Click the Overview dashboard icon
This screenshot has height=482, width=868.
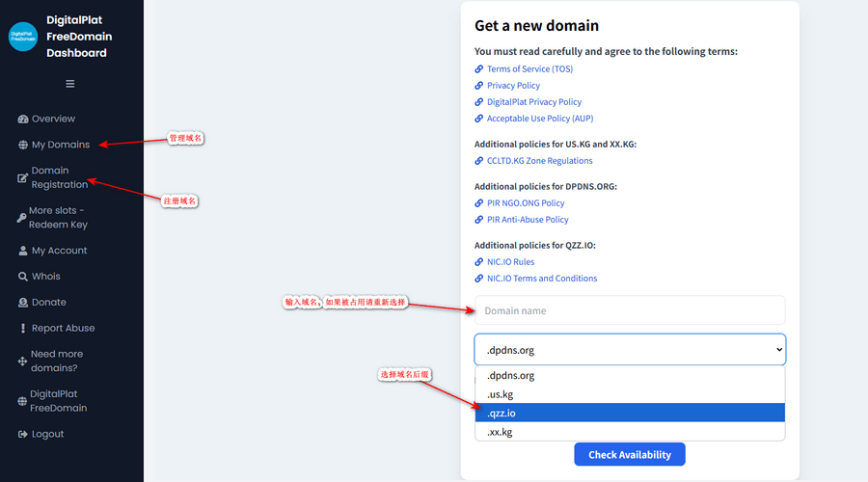coord(23,119)
